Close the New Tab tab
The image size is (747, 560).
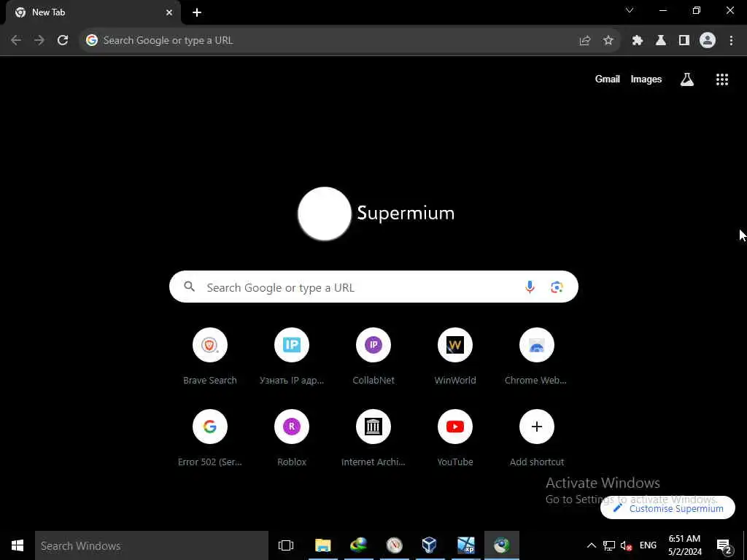coord(169,12)
